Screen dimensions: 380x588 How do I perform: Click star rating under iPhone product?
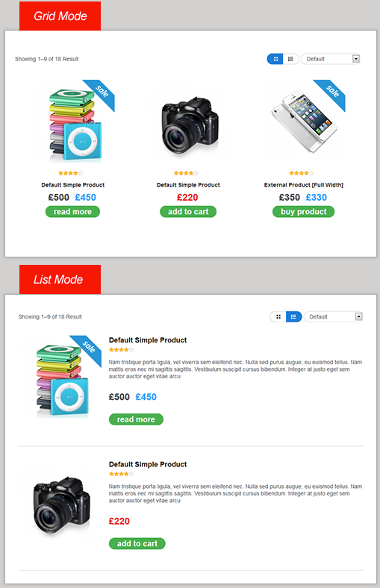(301, 173)
